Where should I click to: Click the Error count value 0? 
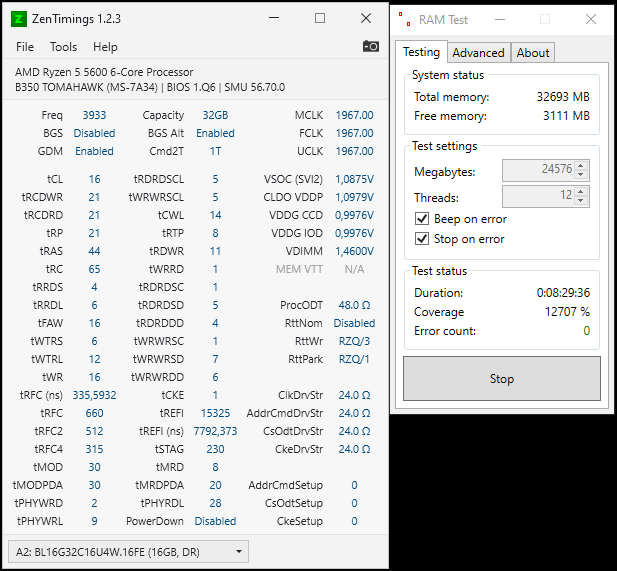point(586,331)
